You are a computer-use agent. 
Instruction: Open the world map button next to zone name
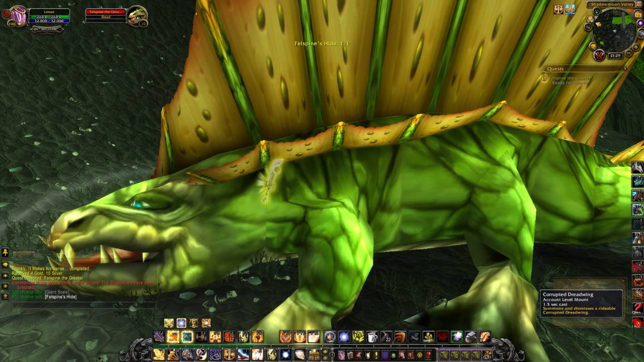coord(639,5)
